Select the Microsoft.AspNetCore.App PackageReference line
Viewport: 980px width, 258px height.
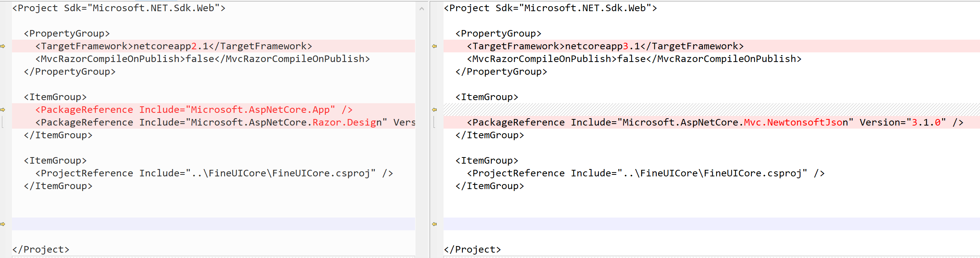(x=194, y=110)
